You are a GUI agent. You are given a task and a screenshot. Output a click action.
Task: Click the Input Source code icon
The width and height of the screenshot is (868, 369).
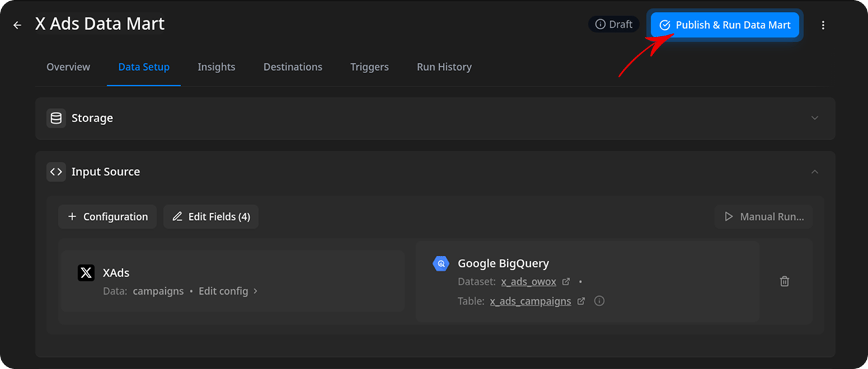[56, 171]
